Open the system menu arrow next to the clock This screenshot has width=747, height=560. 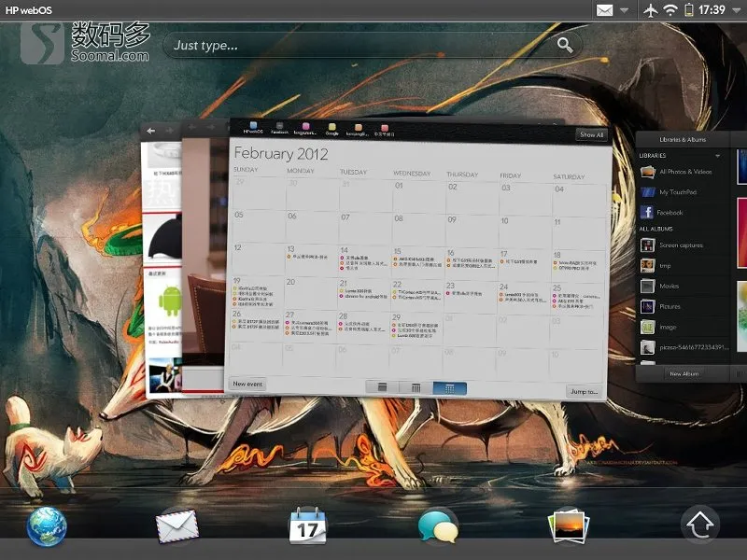point(736,10)
